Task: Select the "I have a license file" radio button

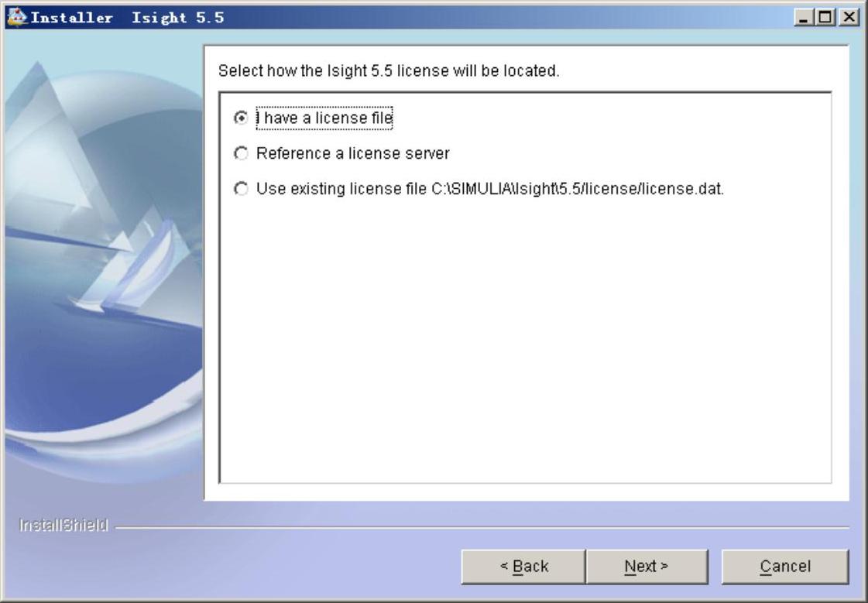Action: 241,118
